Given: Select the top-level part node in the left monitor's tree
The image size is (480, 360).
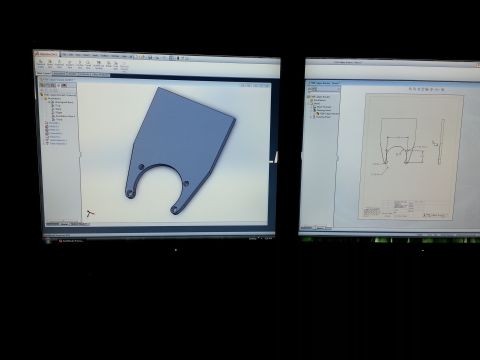Looking at the screenshot, I should click(59, 95).
